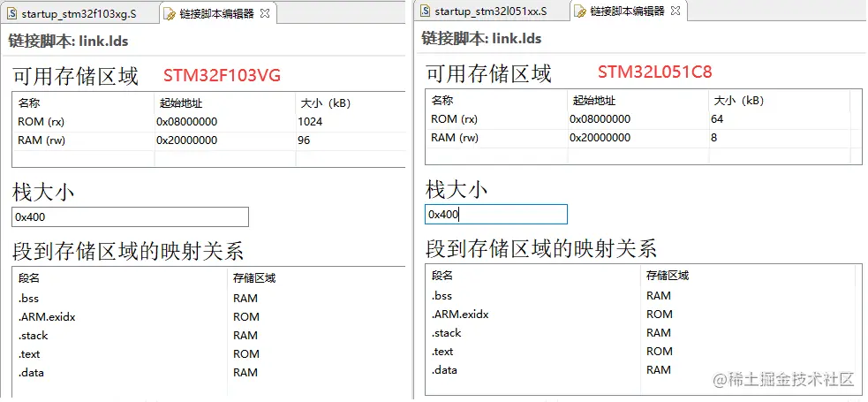868x402 pixels.
Task: Click RAM region of .bss in STM32F103VG window
Action: 245,299
